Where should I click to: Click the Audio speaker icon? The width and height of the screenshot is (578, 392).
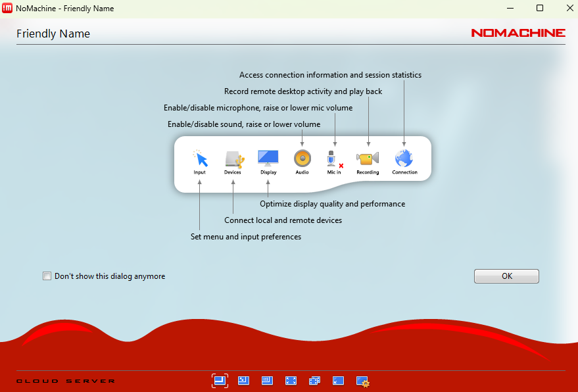click(x=302, y=159)
